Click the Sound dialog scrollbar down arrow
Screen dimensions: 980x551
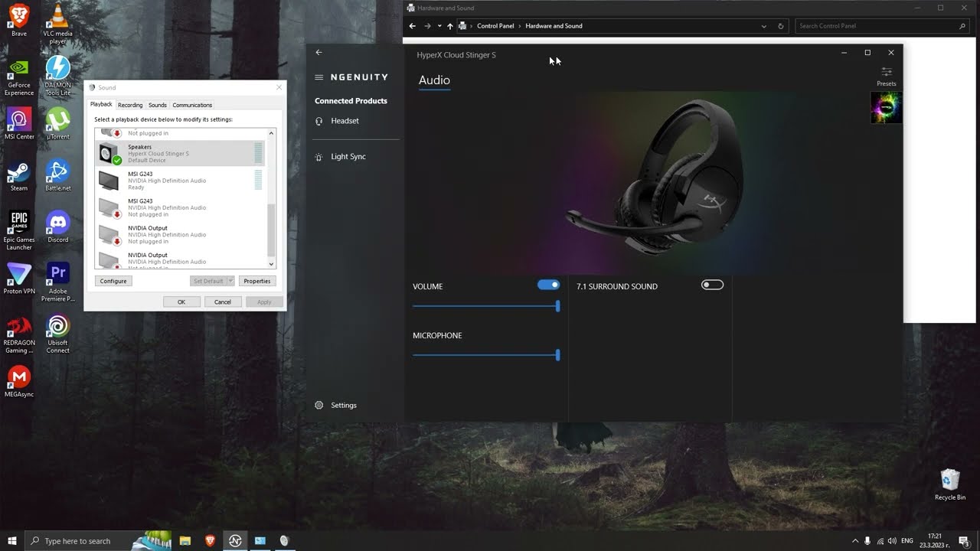[271, 264]
